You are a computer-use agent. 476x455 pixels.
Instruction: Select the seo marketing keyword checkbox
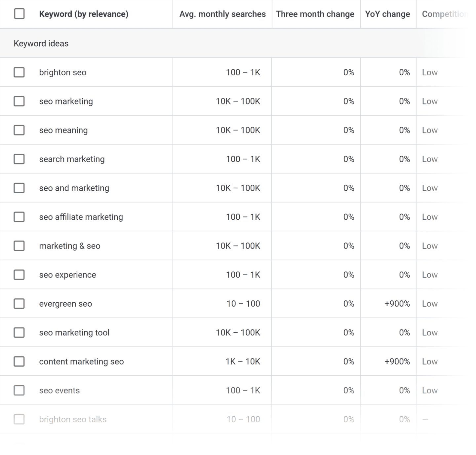coord(19,101)
